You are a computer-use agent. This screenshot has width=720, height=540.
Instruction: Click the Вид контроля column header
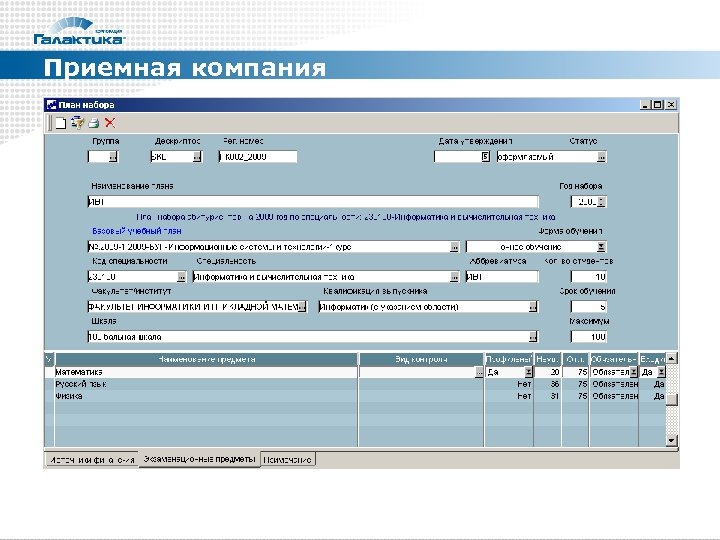click(421, 360)
